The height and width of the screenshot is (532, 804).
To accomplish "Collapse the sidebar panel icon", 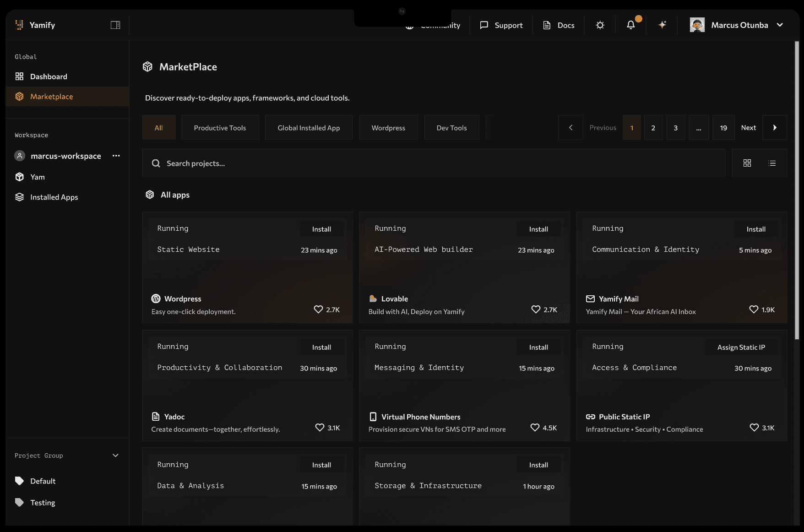I will (x=115, y=25).
